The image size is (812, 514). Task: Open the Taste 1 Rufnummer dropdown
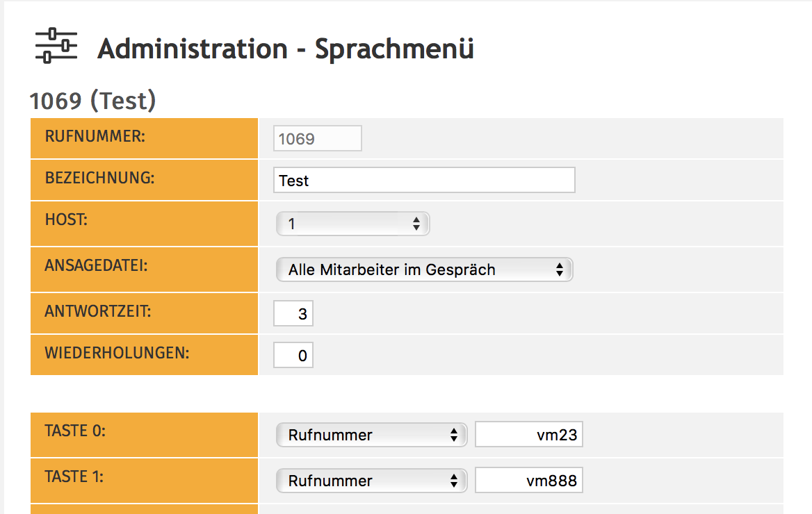pyautogui.click(x=371, y=480)
